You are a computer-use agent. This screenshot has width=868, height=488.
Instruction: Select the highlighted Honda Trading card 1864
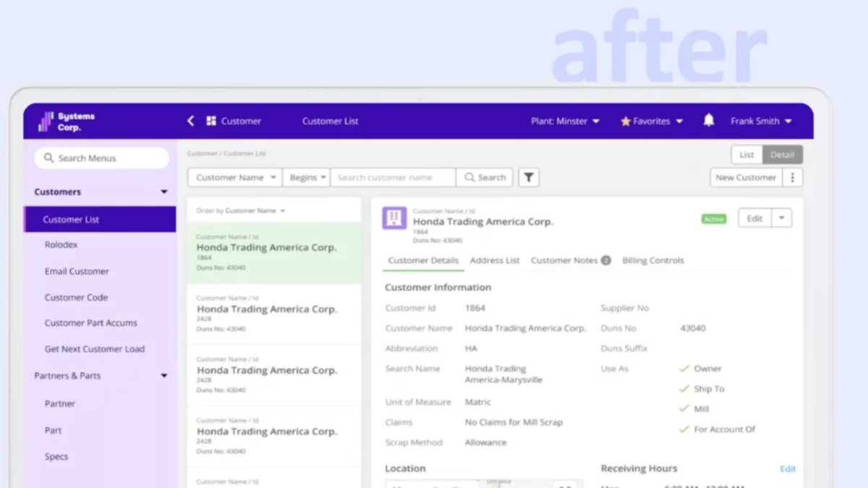point(274,252)
